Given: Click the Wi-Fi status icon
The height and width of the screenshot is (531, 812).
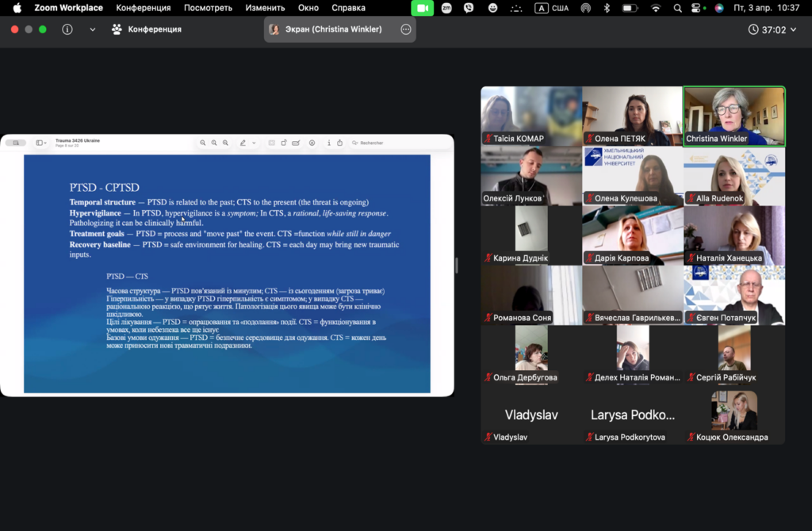Looking at the screenshot, I should coord(655,8).
